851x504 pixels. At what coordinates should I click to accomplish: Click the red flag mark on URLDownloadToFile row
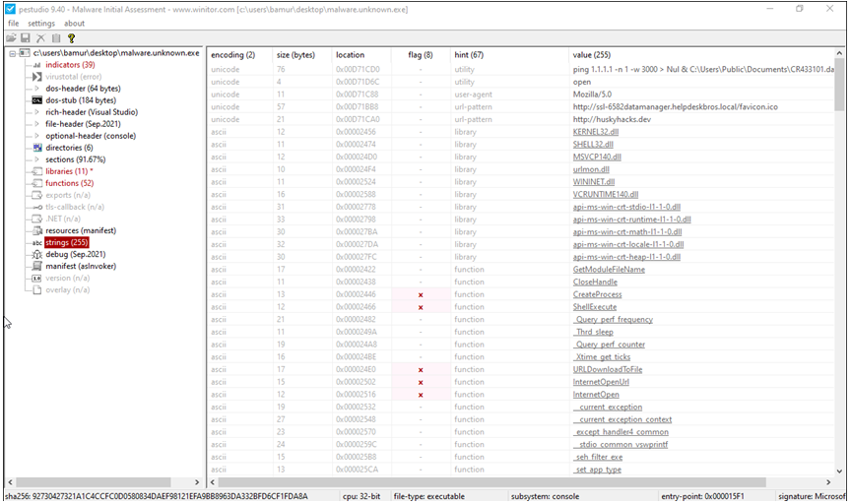click(421, 370)
